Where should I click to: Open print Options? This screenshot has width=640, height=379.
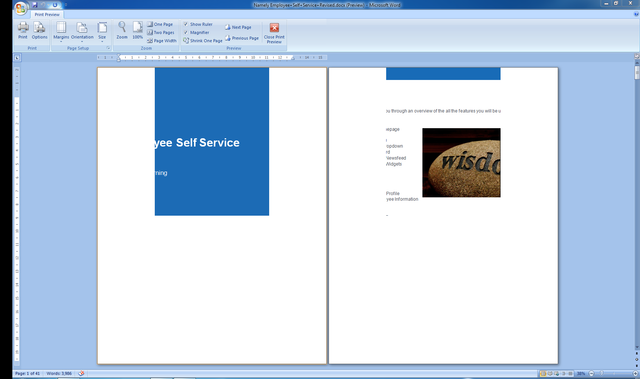pos(40,31)
